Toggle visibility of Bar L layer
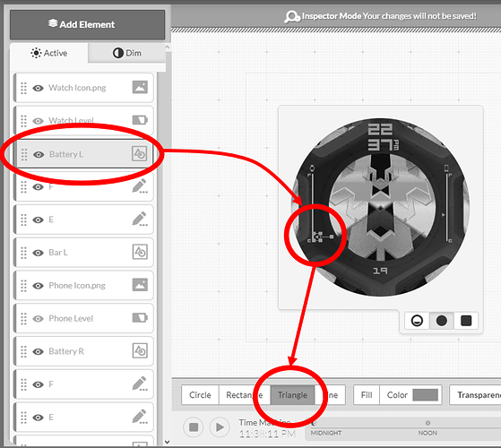Screen dimensions: 501x448 coord(38,253)
